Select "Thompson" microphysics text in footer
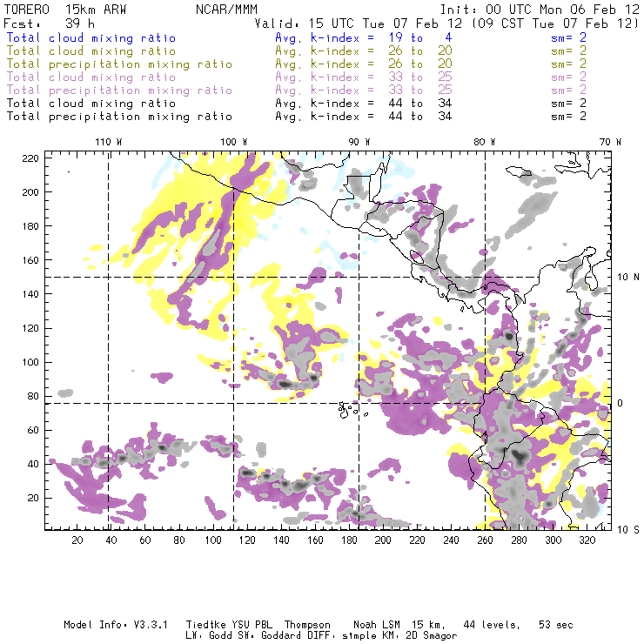Image resolution: width=644 pixels, height=644 pixels. coord(307,625)
